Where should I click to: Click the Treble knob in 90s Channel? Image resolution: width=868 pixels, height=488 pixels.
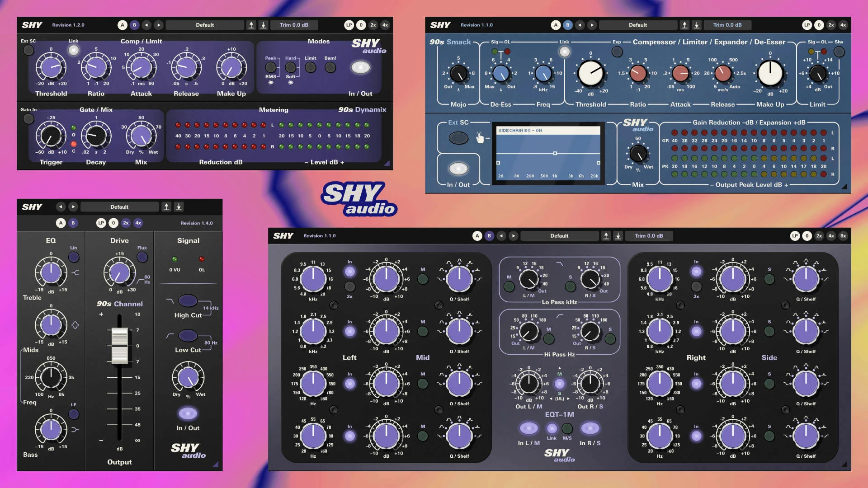(x=51, y=272)
